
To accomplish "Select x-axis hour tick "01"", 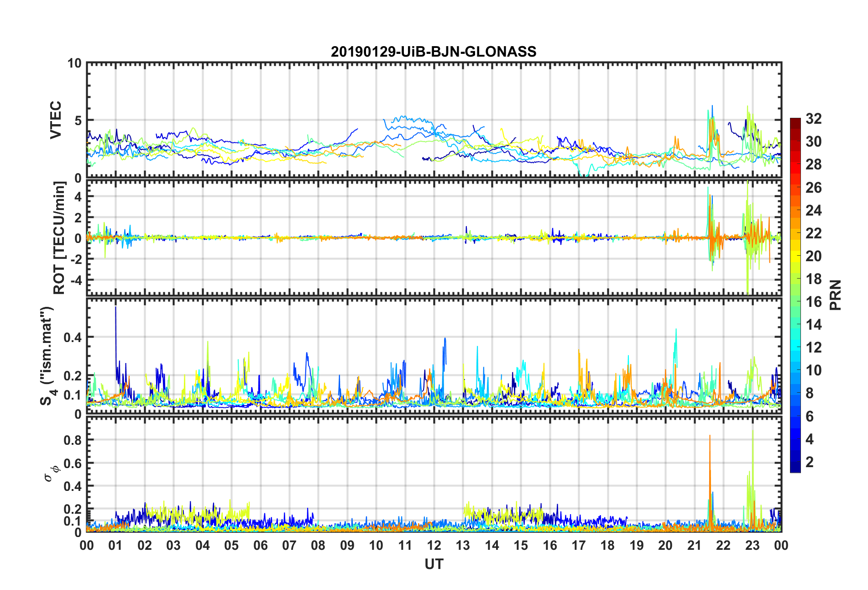I will (x=115, y=546).
